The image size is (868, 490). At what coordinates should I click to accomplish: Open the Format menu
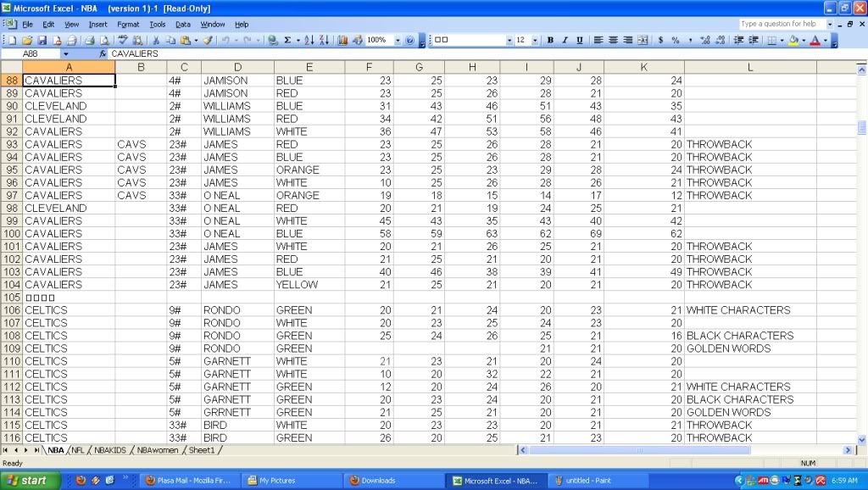tap(128, 25)
